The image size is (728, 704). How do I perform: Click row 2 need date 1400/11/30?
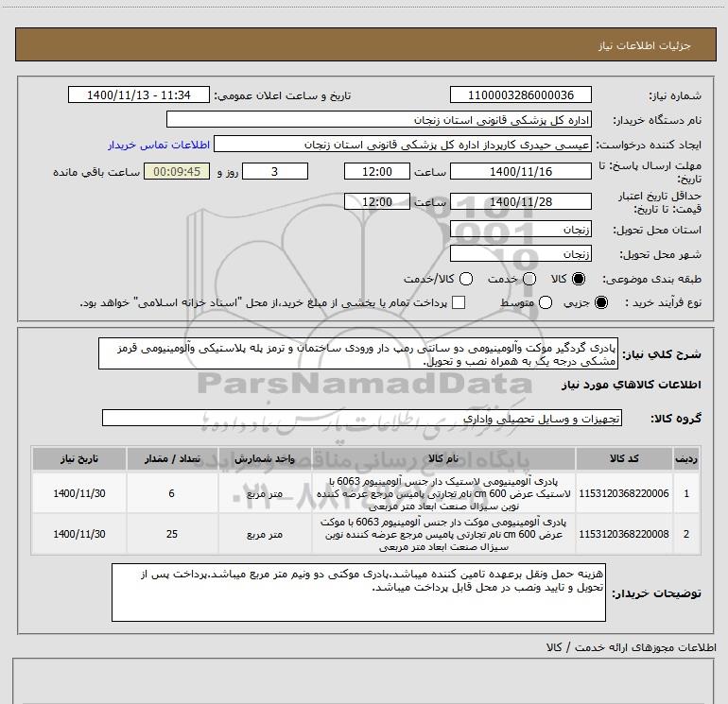[x=78, y=534]
